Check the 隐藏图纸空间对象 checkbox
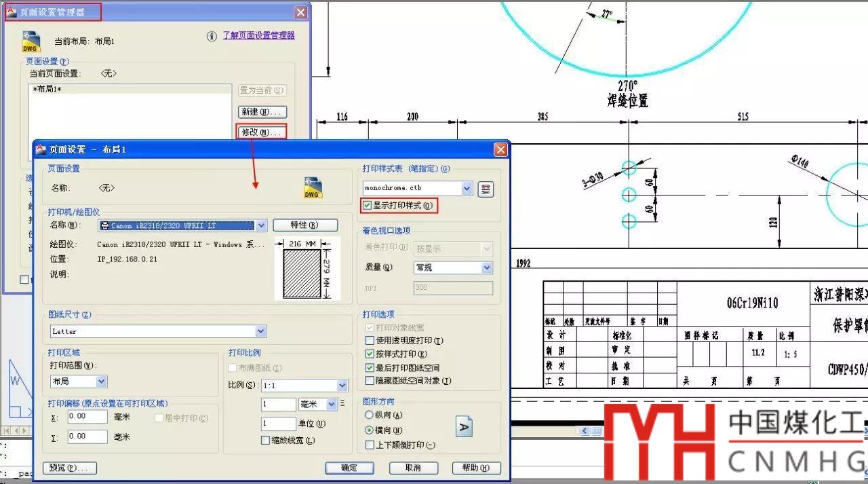 (370, 381)
